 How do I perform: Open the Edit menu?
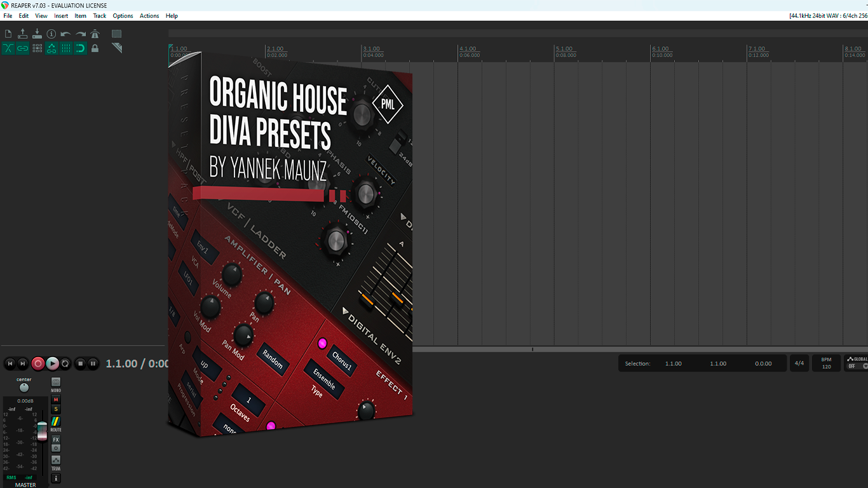coord(24,16)
